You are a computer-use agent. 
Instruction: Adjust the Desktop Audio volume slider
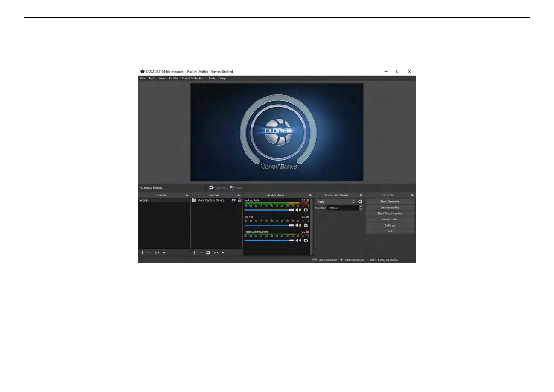pos(269,210)
